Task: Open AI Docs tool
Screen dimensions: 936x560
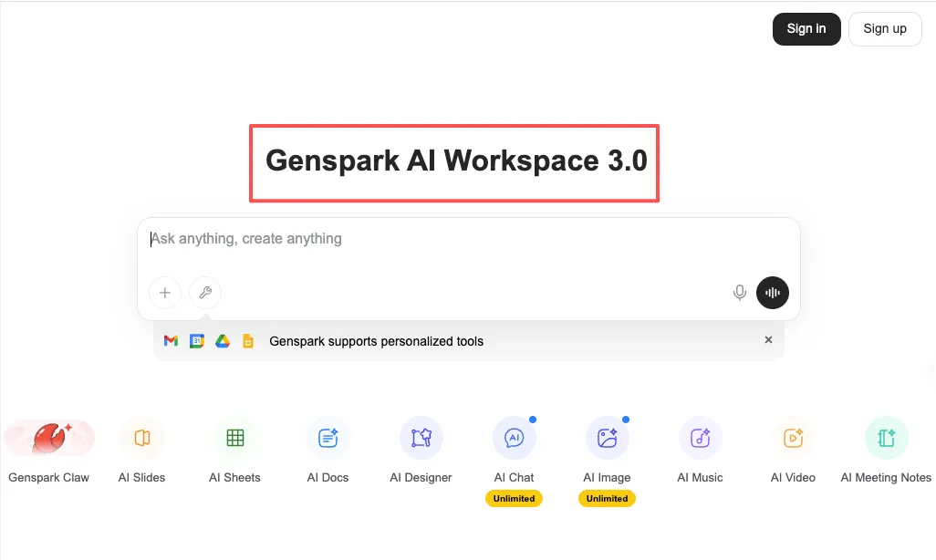Action: click(x=328, y=438)
